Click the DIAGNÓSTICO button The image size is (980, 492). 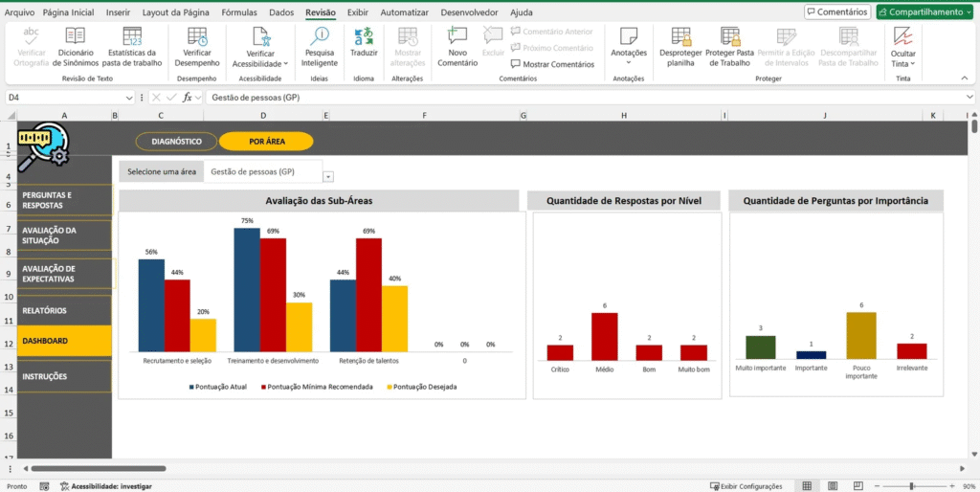tap(176, 142)
